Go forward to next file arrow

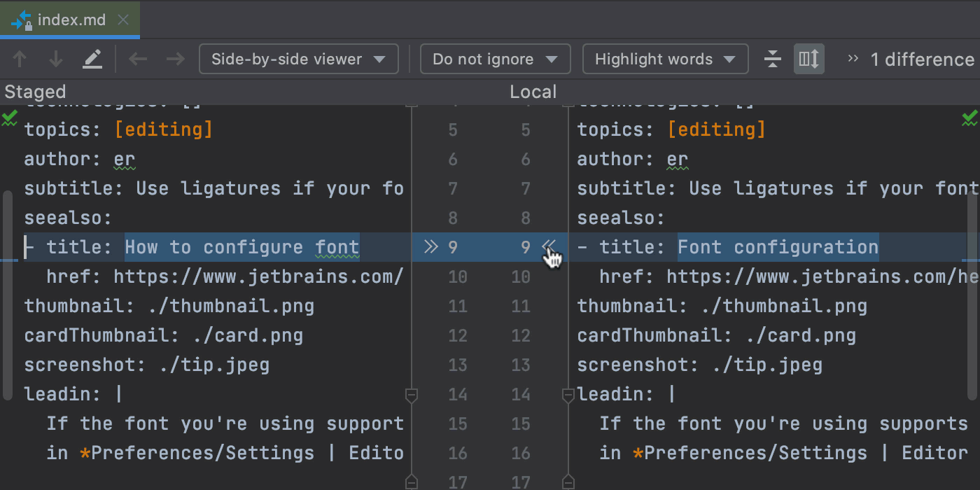tap(175, 59)
